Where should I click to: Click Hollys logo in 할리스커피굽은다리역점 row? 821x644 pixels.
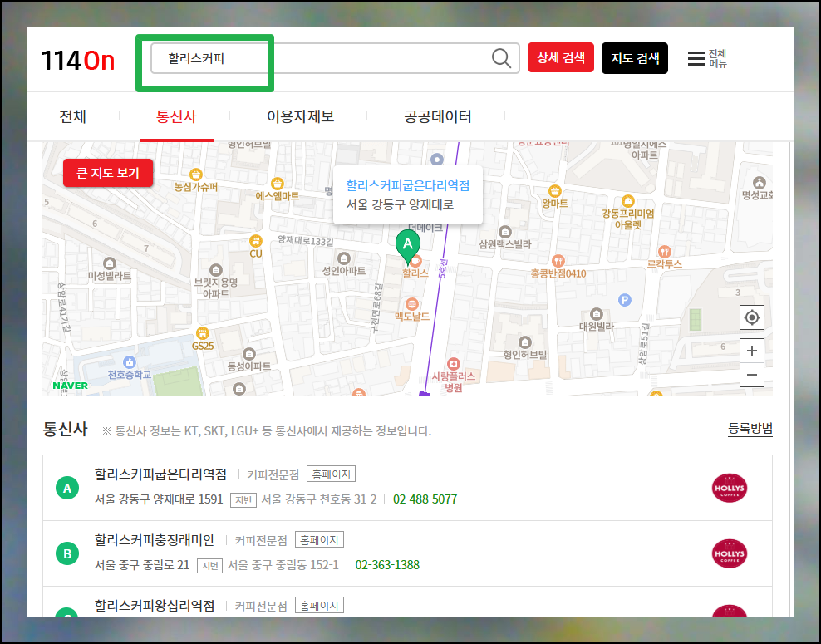[730, 488]
